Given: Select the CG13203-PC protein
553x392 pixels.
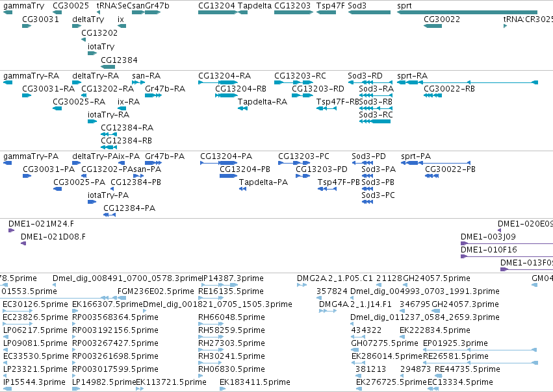Looking at the screenshot, I should (x=294, y=163).
